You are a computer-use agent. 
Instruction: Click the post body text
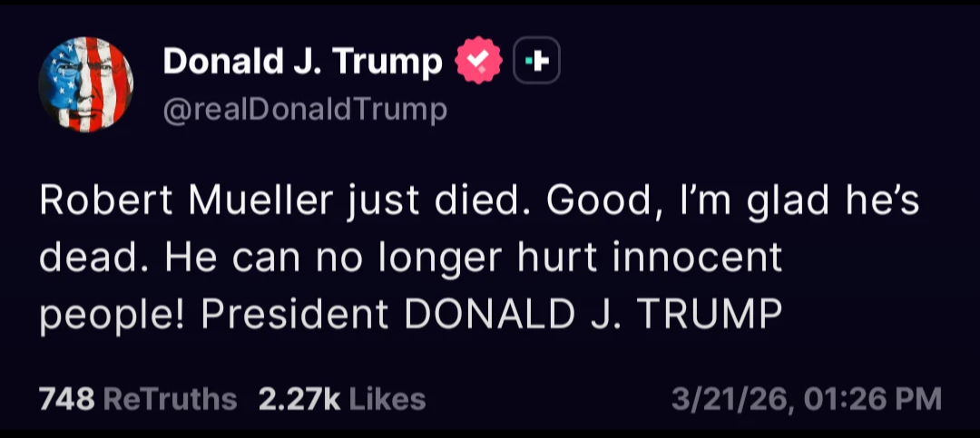pos(454,258)
